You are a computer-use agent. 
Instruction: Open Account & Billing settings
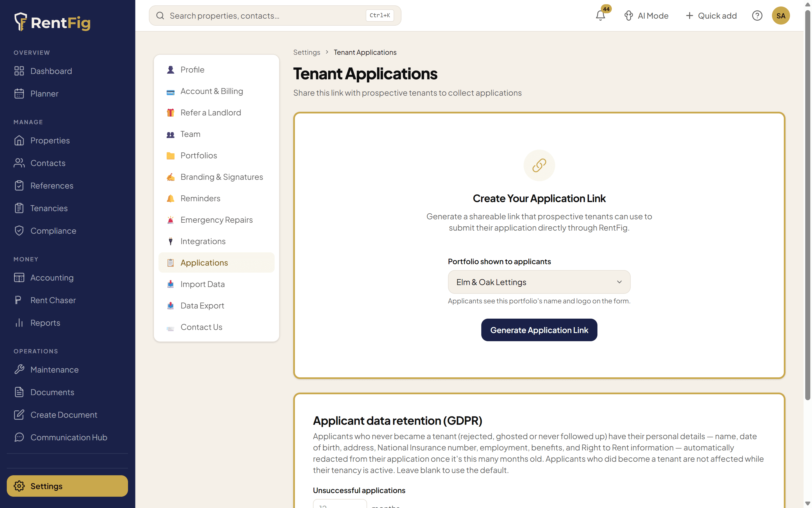pyautogui.click(x=217, y=91)
